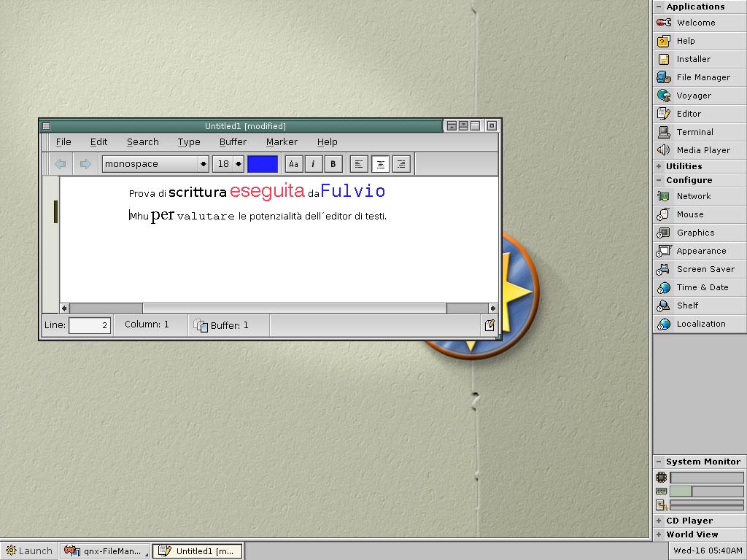The height and width of the screenshot is (560, 747).
Task: Open Terminal from the shelf
Action: [694, 132]
